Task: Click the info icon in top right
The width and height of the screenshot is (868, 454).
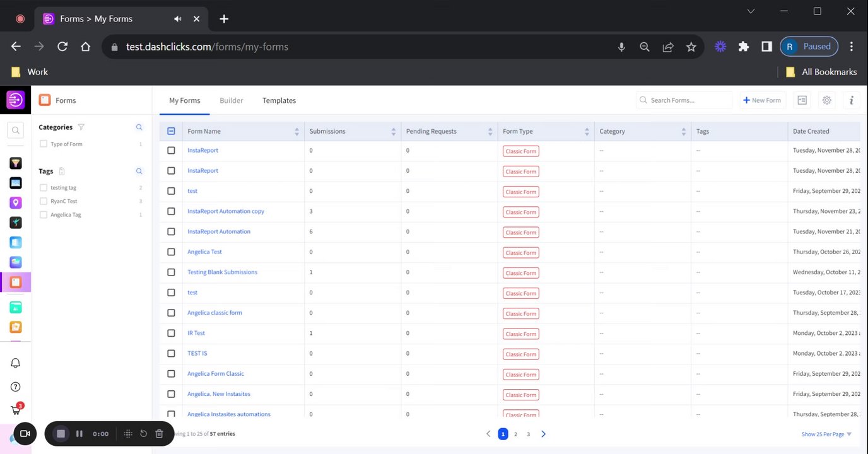Action: point(851,100)
